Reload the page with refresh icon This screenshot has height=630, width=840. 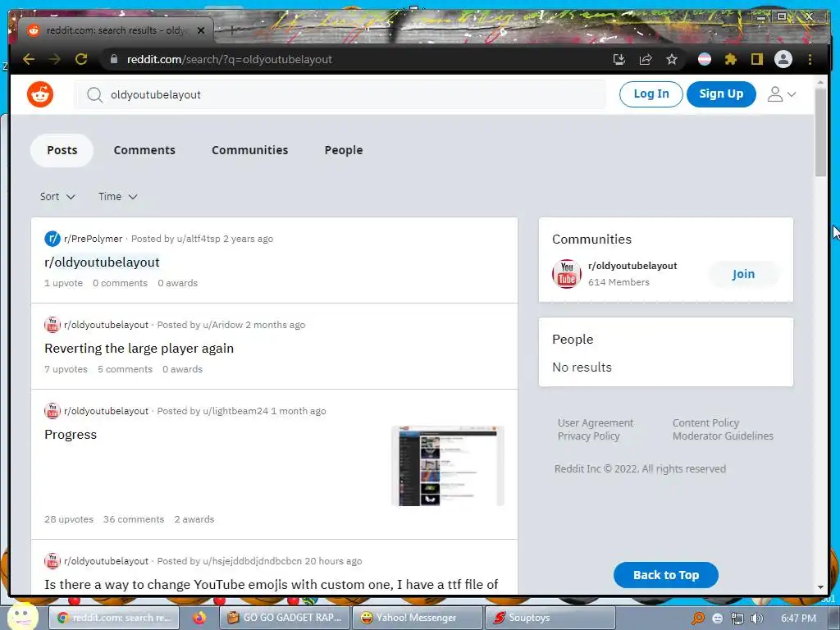[81, 59]
